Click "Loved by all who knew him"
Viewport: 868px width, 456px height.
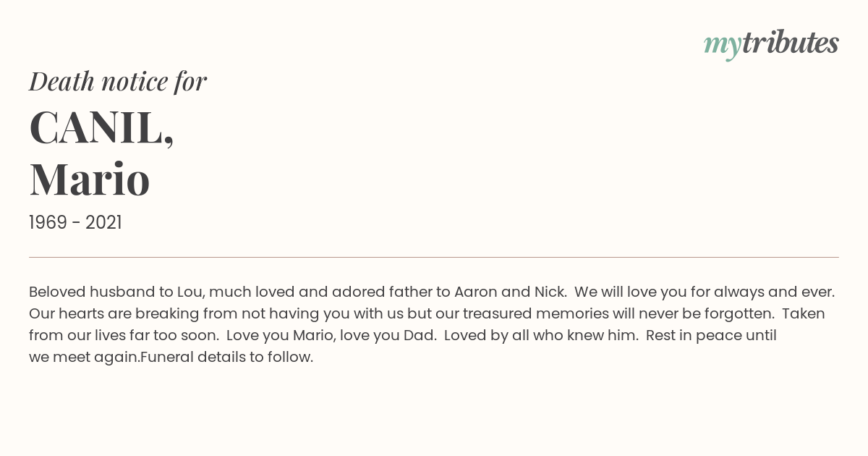(x=540, y=335)
